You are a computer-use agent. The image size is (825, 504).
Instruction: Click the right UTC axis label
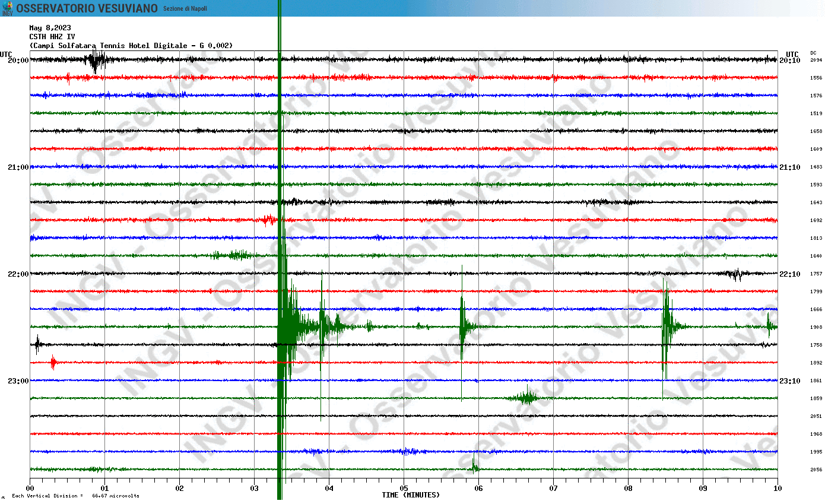(x=792, y=55)
